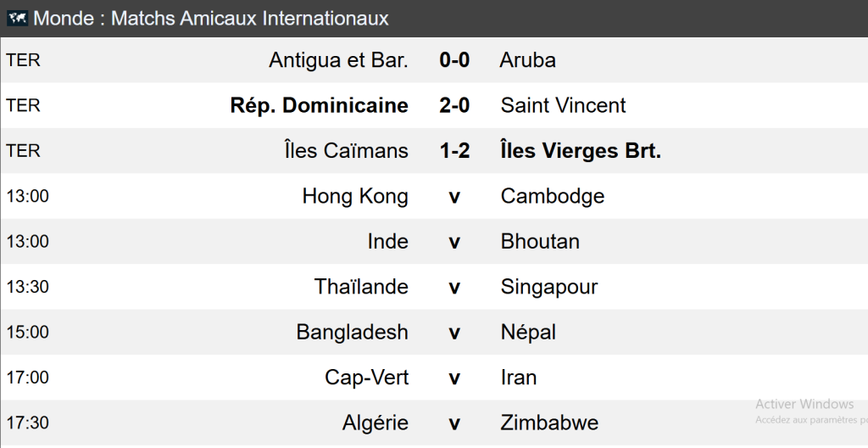868x448 pixels.
Task: Click Saint Vincent team name
Action: [x=563, y=105]
